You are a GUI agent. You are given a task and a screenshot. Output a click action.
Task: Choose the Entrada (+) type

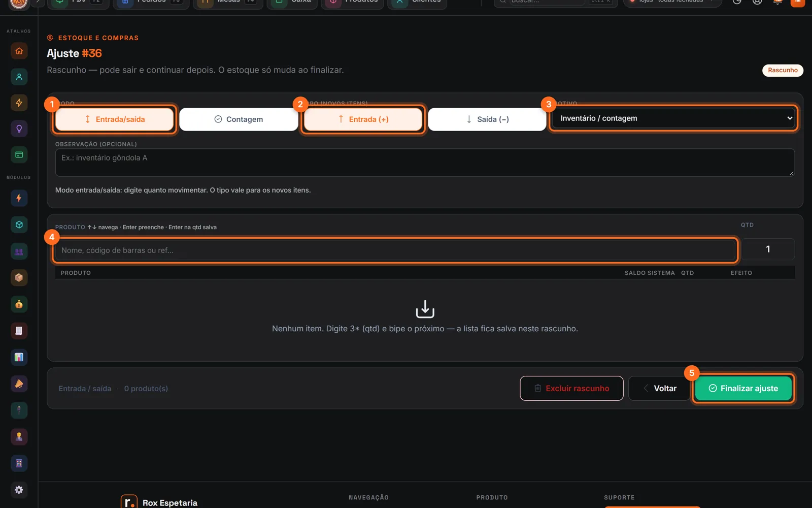363,119
